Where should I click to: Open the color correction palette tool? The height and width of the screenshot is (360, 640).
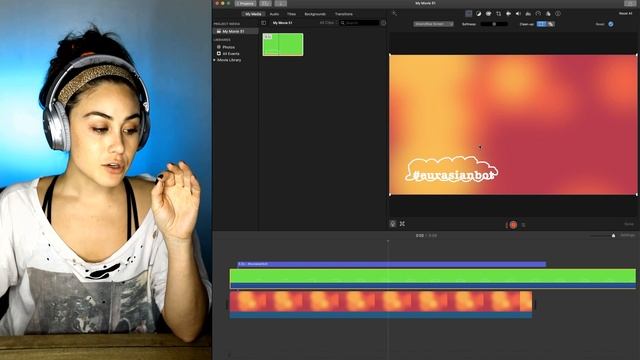(489, 13)
